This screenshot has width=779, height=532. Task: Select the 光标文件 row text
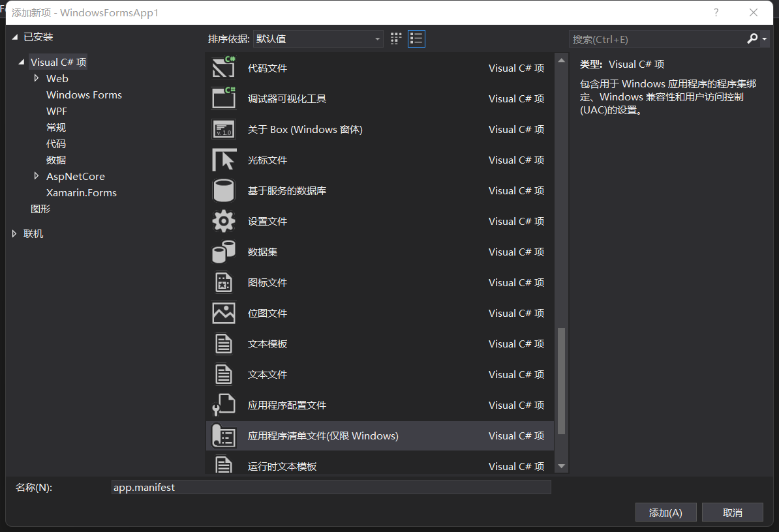click(267, 160)
